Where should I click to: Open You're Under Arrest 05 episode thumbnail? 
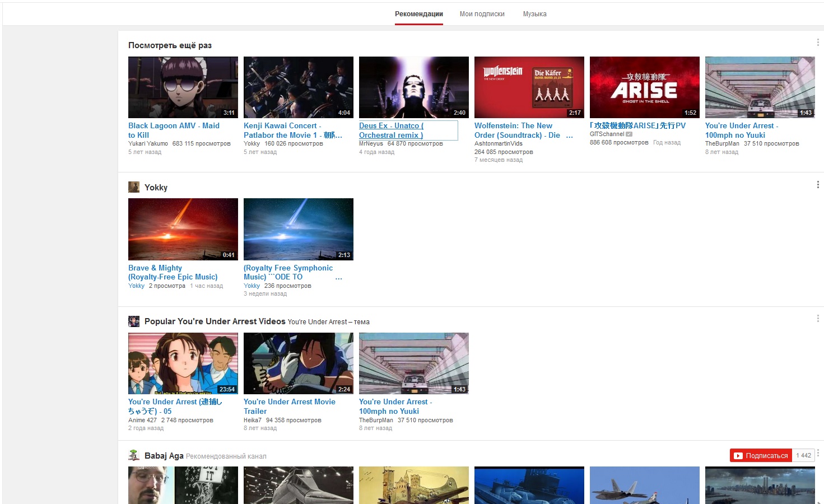tap(183, 363)
